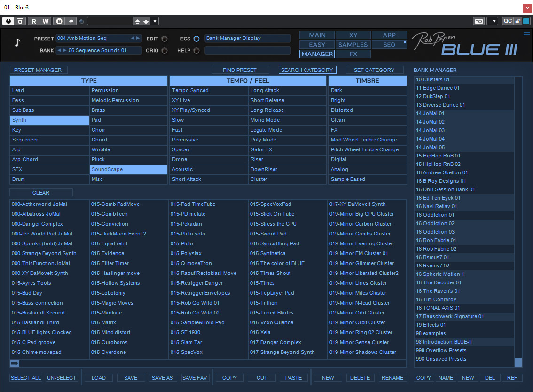The width and height of the screenshot is (533, 392).
Task: Open the SAMPLES page tab
Action: 353,45
